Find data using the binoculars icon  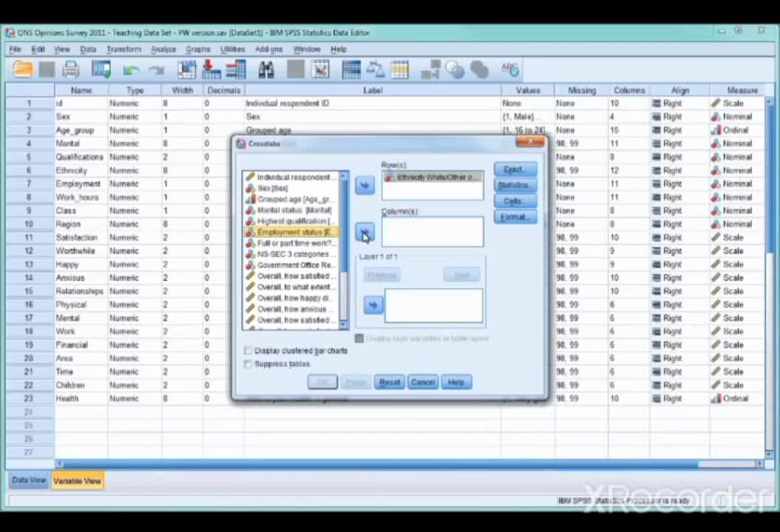coord(266,69)
